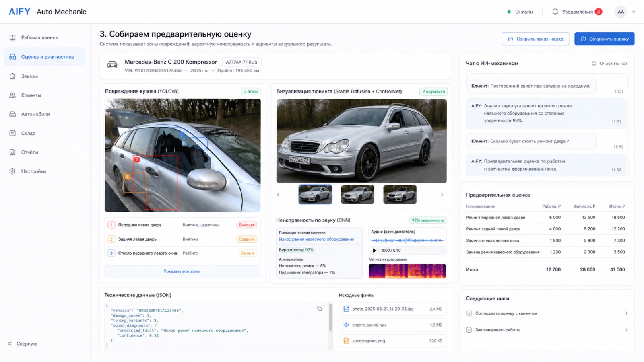The height and width of the screenshot is (362, 644).
Task: Open the Рабочая панель sidebar item
Action: [x=45, y=37]
